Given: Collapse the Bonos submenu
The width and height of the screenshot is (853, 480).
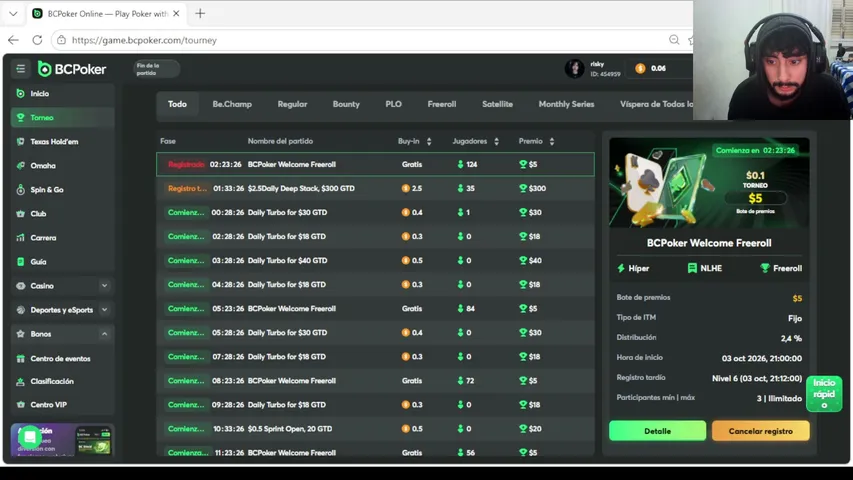Looking at the screenshot, I should pyautogui.click(x=104, y=334).
